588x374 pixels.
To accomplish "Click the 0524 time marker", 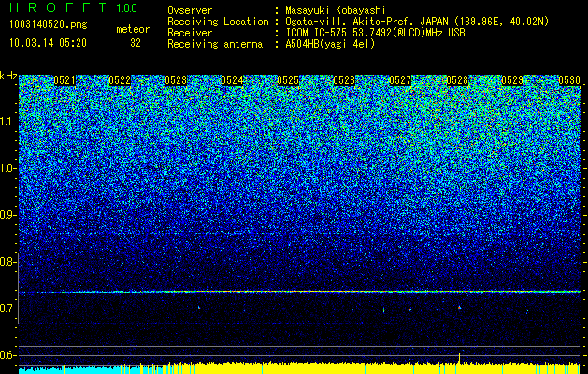I will coord(232,80).
